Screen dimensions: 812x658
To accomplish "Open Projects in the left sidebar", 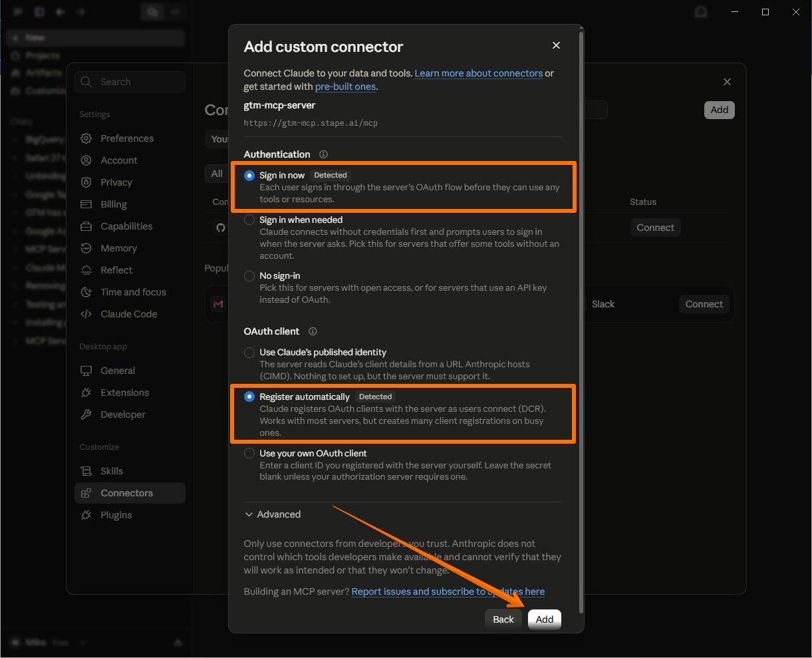I will tap(43, 55).
